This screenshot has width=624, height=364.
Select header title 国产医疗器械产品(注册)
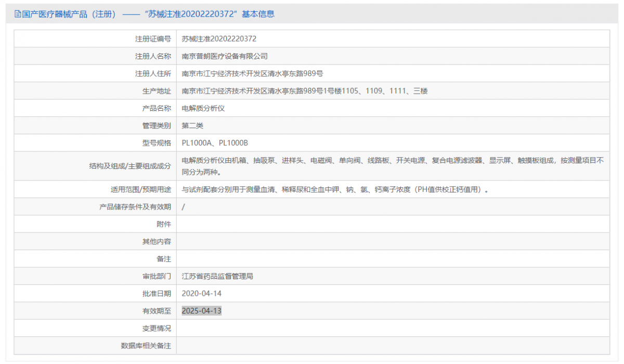[69, 15]
